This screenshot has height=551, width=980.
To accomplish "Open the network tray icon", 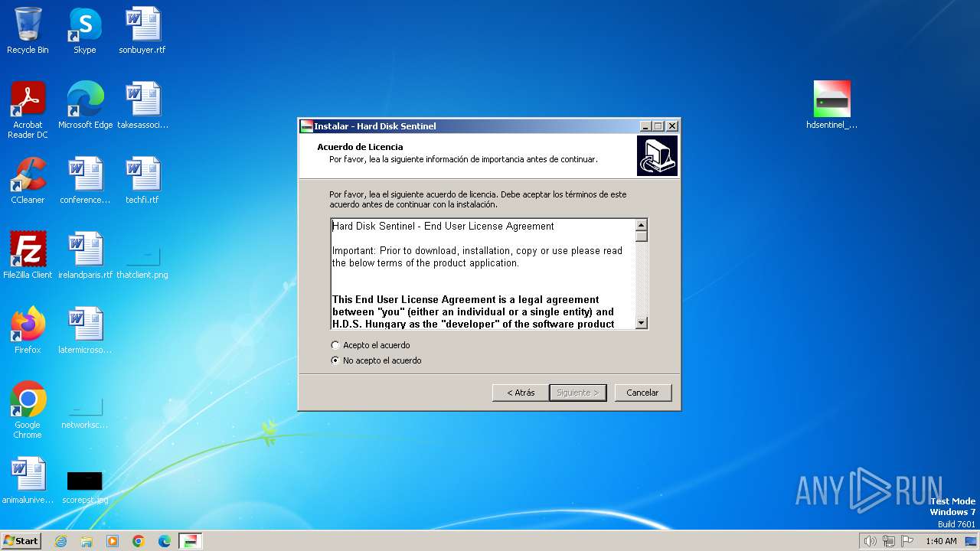I will [x=889, y=541].
